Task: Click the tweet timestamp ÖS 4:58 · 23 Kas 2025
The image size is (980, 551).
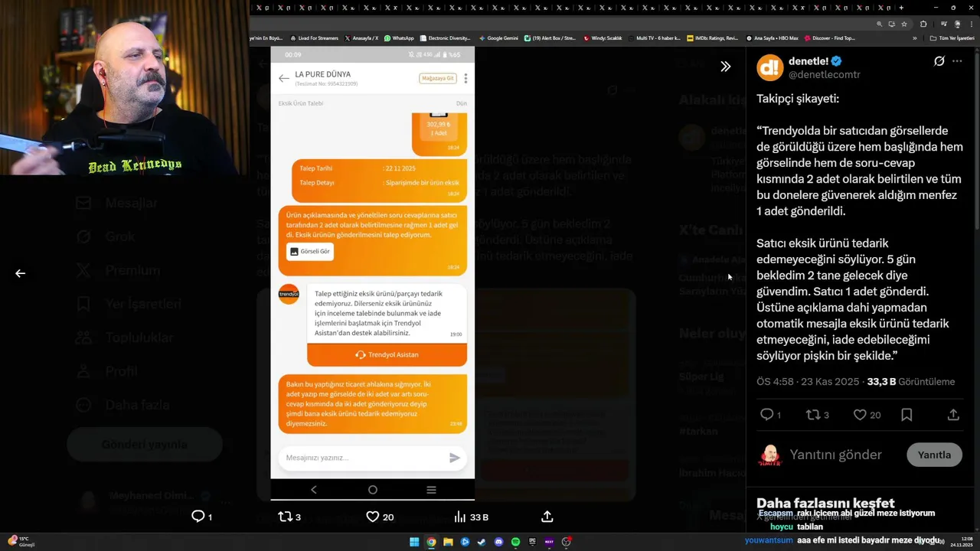Action: (x=808, y=381)
